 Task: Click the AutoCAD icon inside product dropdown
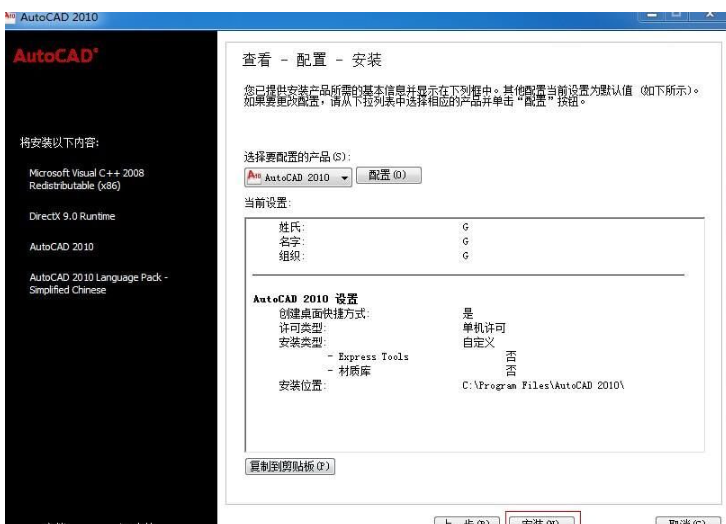click(x=254, y=176)
